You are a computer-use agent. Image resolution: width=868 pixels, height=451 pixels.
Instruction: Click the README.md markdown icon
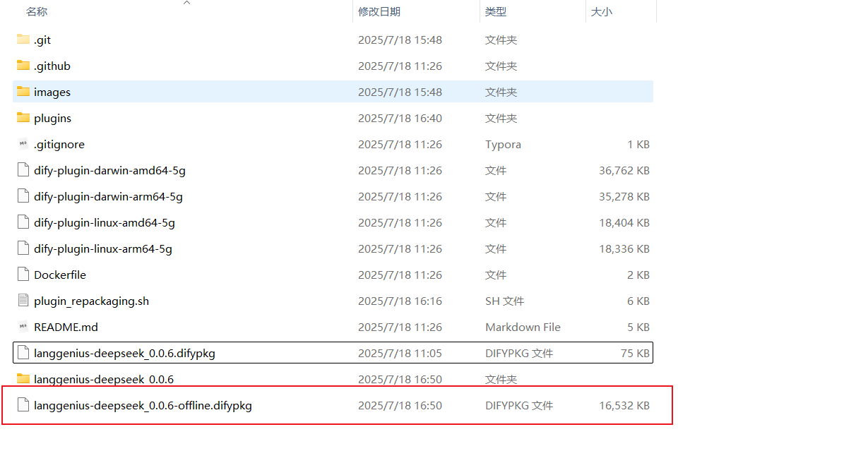23,327
